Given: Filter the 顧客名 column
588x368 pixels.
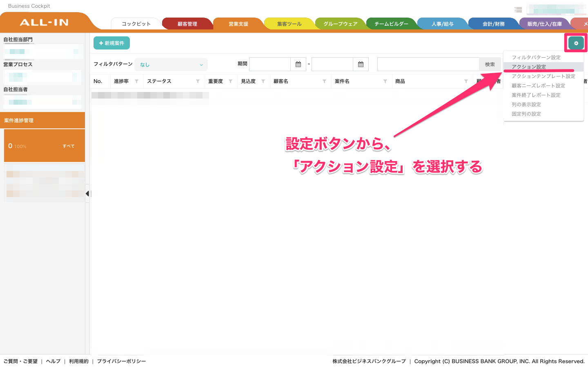Looking at the screenshot, I should [x=324, y=81].
